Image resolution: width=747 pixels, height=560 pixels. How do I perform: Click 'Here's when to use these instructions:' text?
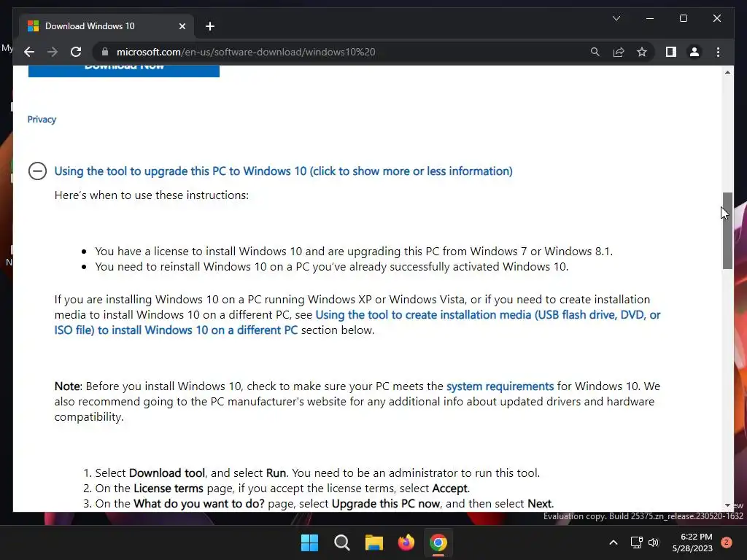pos(152,195)
